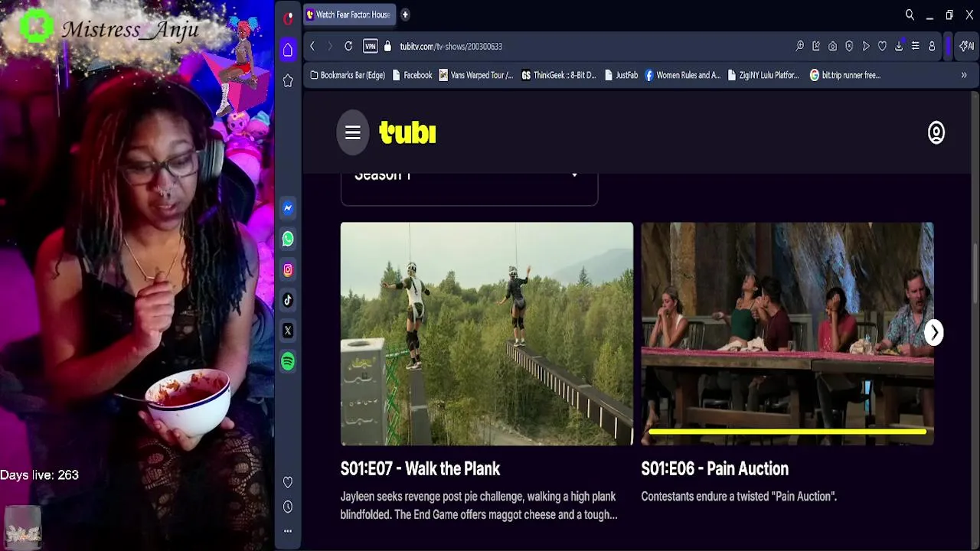
Task: Open history clock in the sidebar
Action: (x=288, y=507)
